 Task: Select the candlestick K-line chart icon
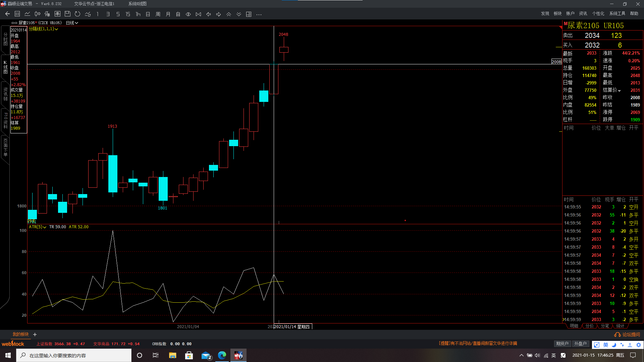38,14
